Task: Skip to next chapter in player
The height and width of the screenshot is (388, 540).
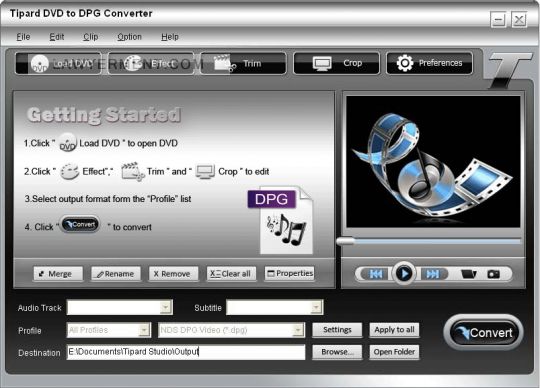Action: coord(433,274)
